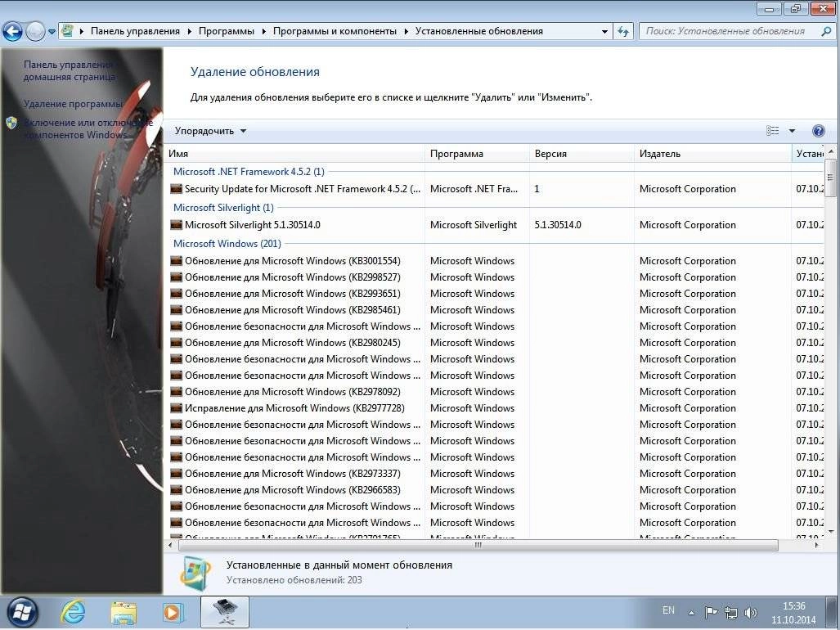840x630 pixels.
Task: Collapse 'Microsoft Windows (201)' group header
Action: (227, 244)
